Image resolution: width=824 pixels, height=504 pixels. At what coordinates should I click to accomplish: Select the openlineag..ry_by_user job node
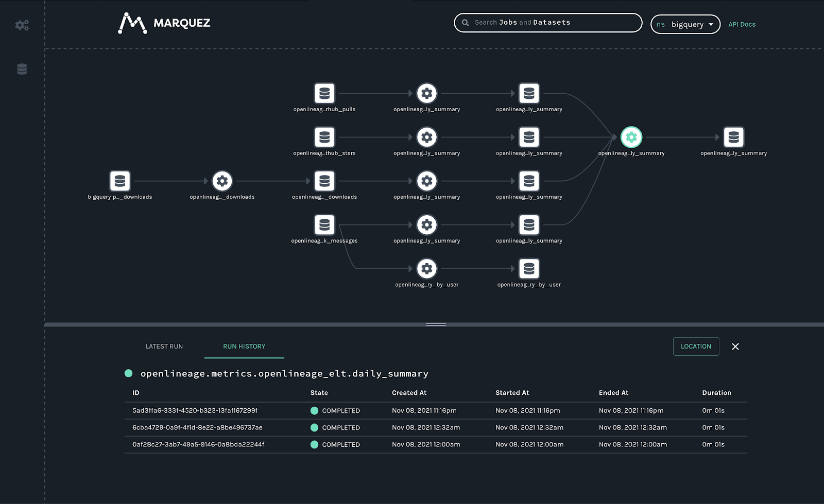pyautogui.click(x=426, y=269)
